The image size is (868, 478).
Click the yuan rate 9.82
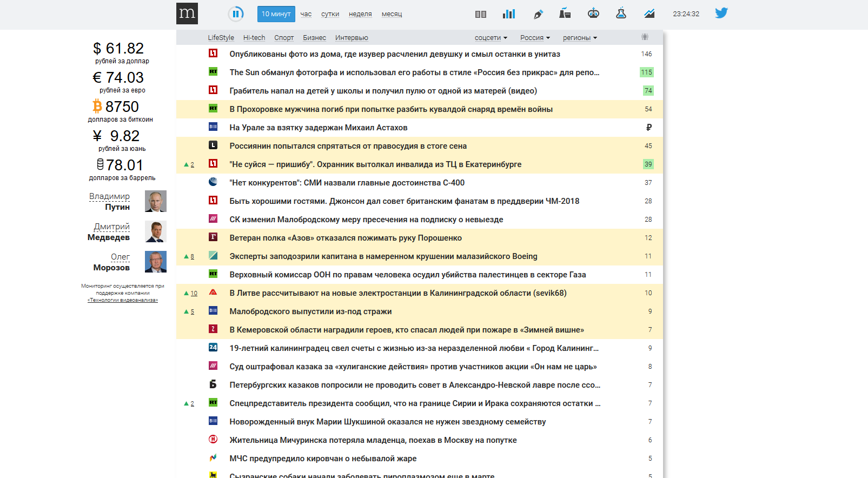pyautogui.click(x=116, y=136)
